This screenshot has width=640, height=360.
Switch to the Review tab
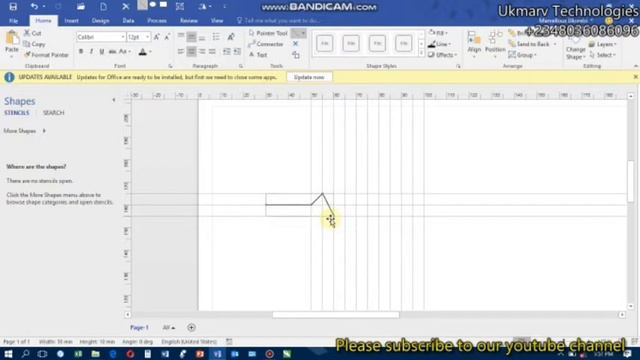[x=189, y=20]
